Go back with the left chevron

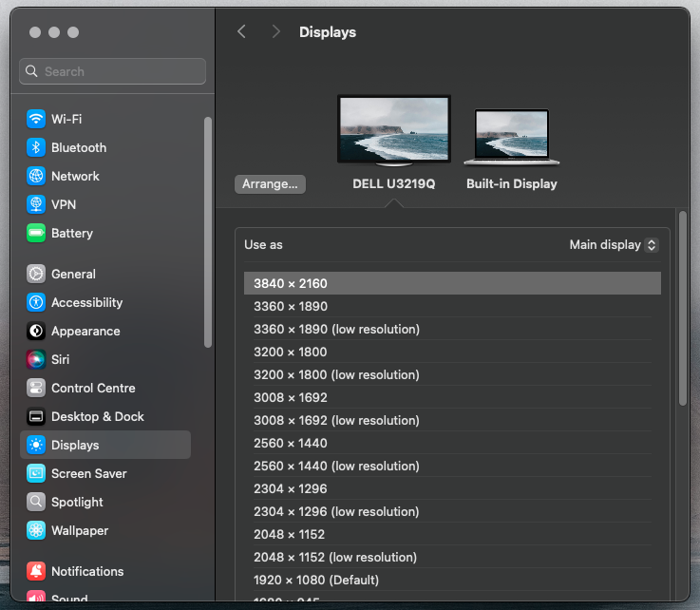point(241,31)
